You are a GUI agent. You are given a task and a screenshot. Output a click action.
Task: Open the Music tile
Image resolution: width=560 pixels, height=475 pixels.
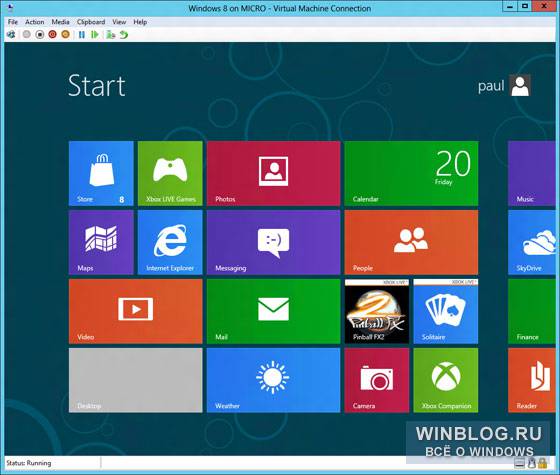coord(532,173)
